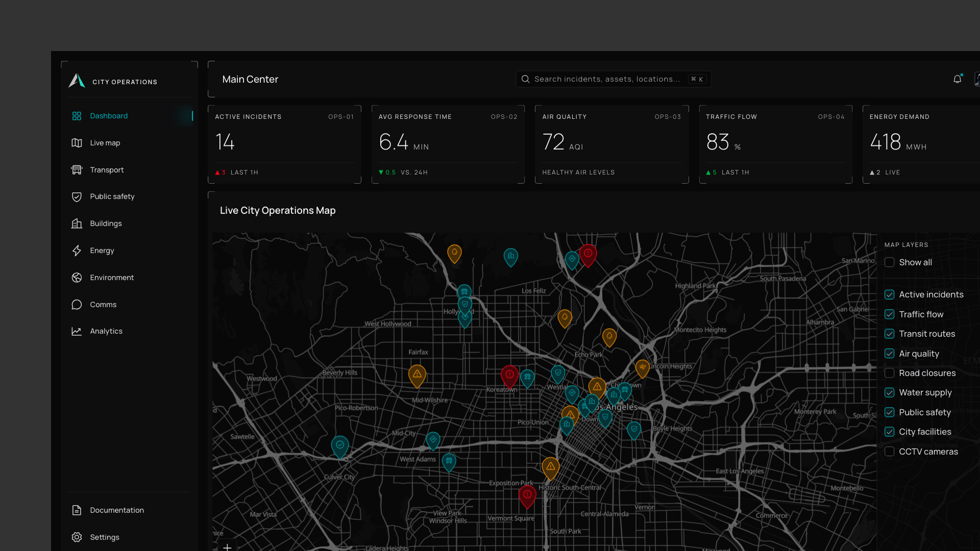Uncheck the City facilities layer
This screenshot has height=551, width=980.
(889, 432)
